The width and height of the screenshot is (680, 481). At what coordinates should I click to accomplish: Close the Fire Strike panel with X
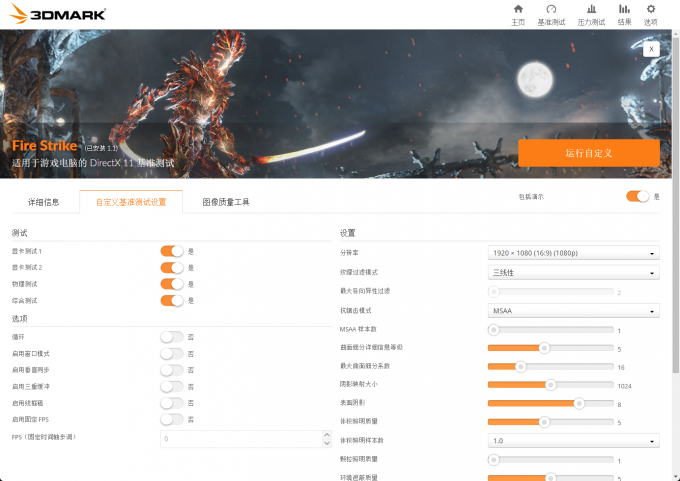click(651, 49)
